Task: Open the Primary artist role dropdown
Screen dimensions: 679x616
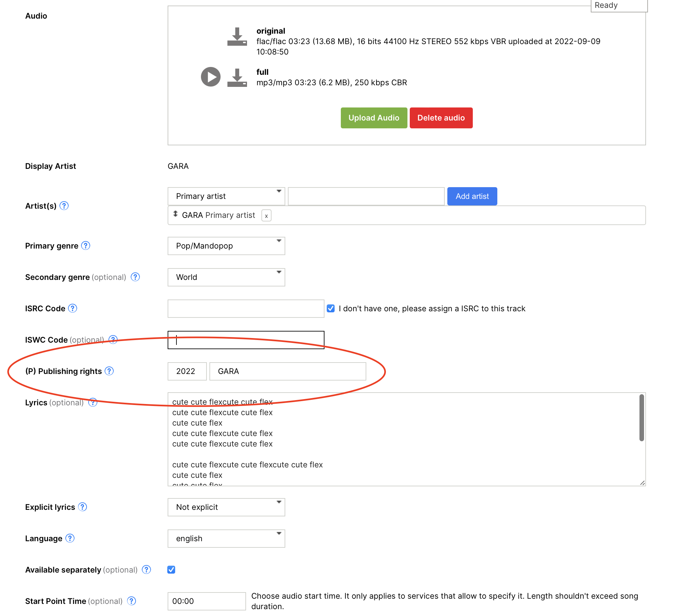Action: [226, 196]
